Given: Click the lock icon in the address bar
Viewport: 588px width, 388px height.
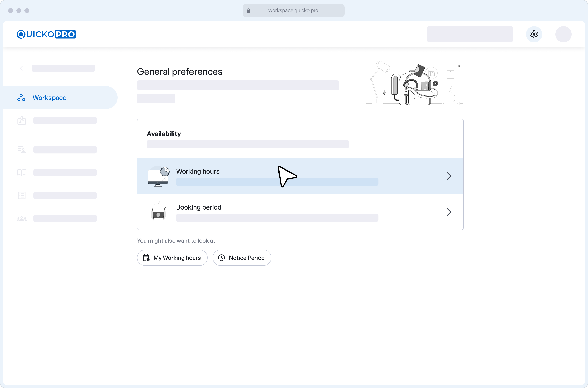Looking at the screenshot, I should (249, 10).
